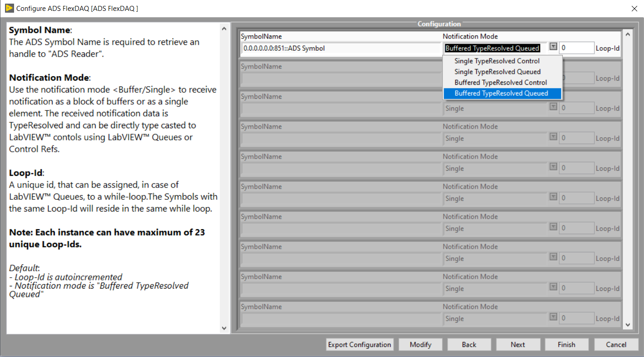Click the "Loop-Id is autoincremented" line
Image resolution: width=644 pixels, height=357 pixels.
coord(66,277)
